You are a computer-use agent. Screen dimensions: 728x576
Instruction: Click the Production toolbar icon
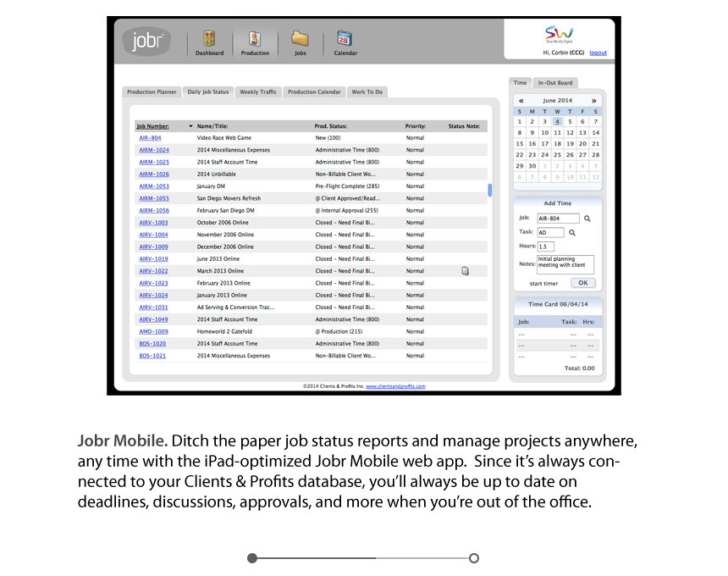click(255, 39)
